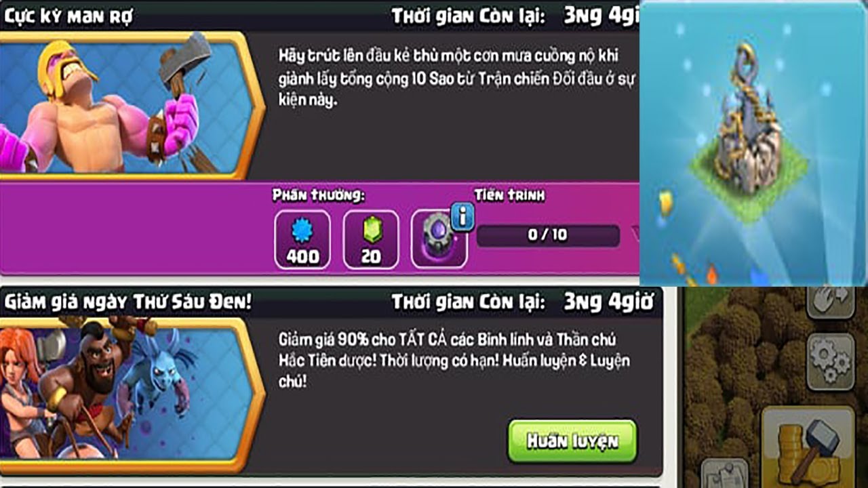Screen dimensions: 868x488
Task: Click the green Huấn luyện button
Action: coord(572,441)
